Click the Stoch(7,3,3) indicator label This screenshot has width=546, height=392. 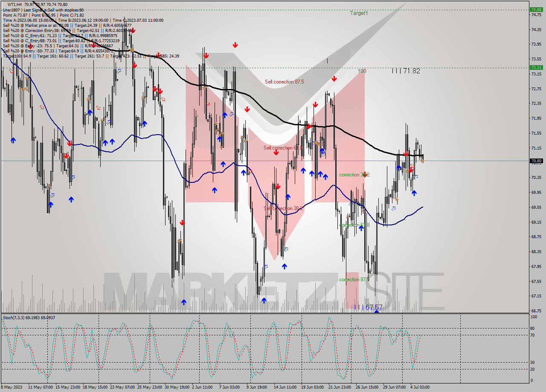coord(29,317)
